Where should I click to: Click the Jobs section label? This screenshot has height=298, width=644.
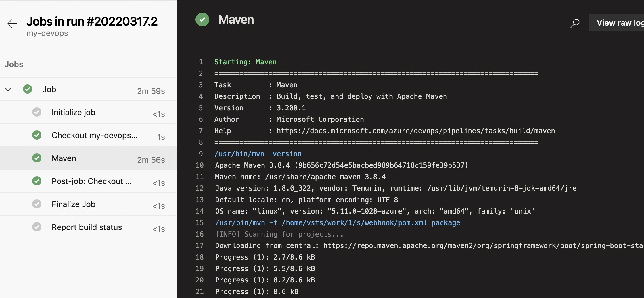coord(14,64)
